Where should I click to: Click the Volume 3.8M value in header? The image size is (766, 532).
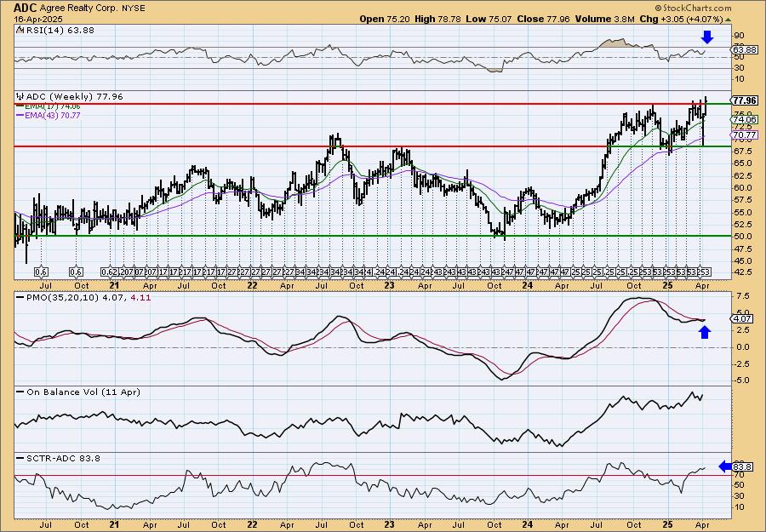605,19
